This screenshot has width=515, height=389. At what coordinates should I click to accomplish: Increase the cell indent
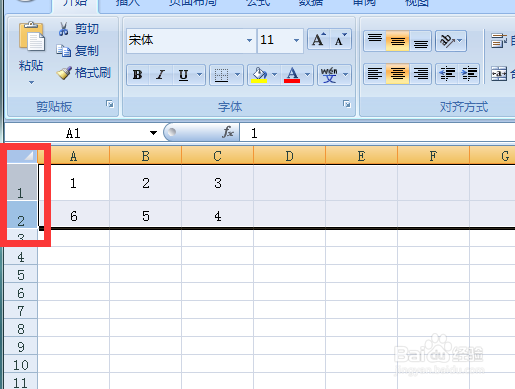pyautogui.click(x=469, y=74)
